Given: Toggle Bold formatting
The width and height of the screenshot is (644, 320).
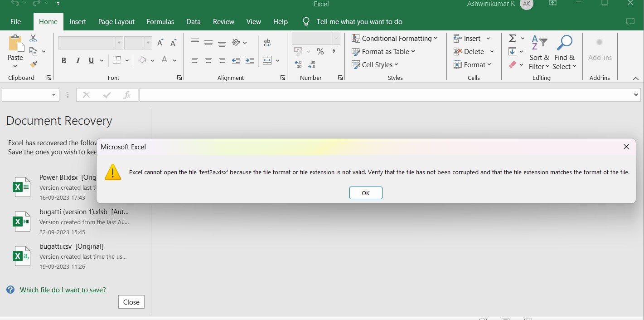Looking at the screenshot, I should pos(64,60).
